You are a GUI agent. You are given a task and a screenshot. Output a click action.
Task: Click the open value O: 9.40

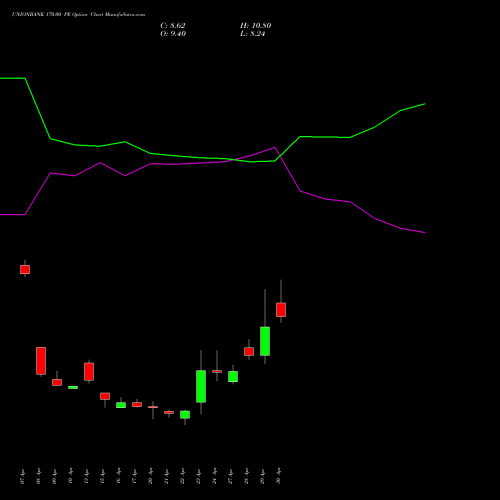click(173, 34)
